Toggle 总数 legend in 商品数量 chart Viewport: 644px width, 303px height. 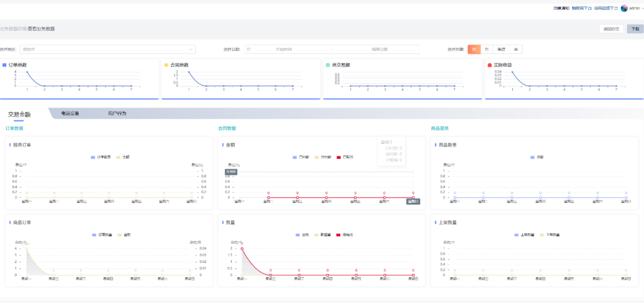pos(537,157)
